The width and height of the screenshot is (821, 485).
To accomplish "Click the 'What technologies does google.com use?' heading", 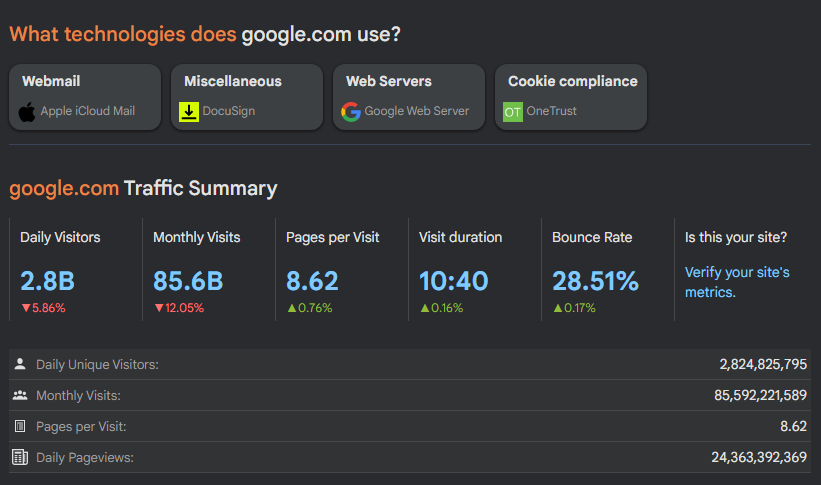I will click(x=205, y=35).
